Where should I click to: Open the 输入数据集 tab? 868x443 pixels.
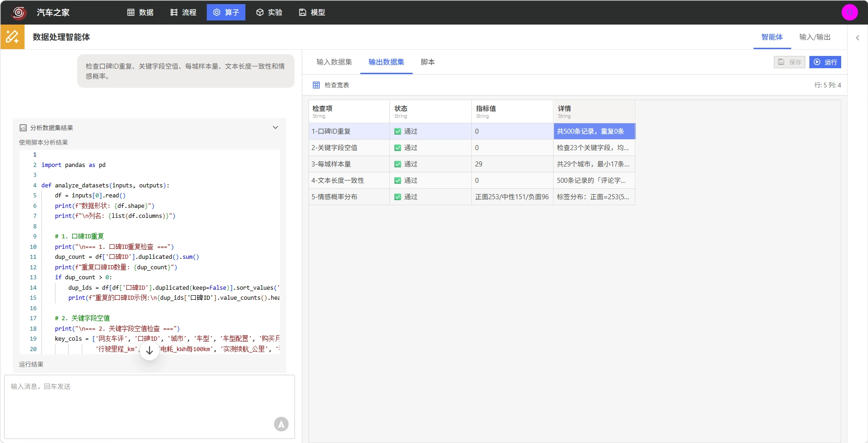[x=334, y=62]
